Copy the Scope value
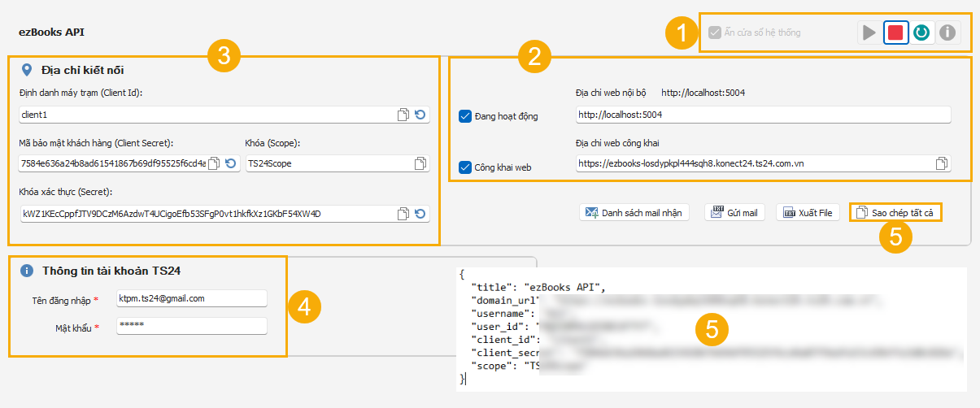 [x=420, y=163]
